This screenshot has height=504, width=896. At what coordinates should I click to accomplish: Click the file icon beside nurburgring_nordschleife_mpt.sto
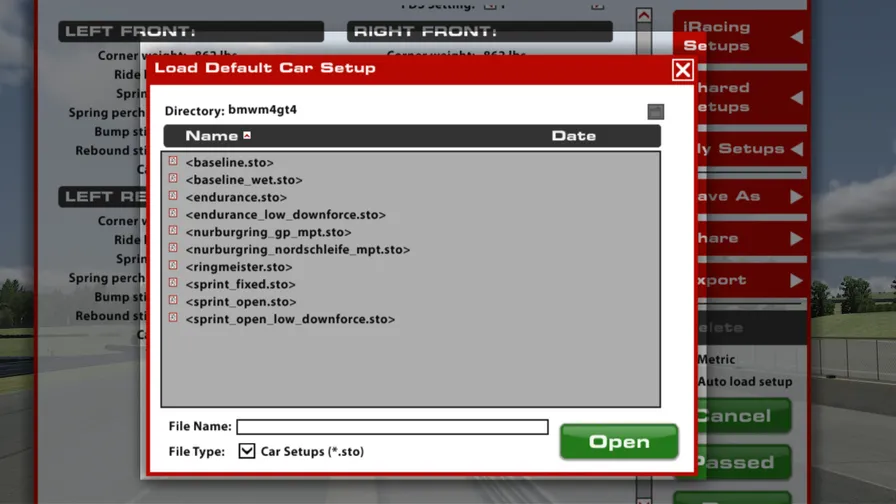click(x=173, y=248)
